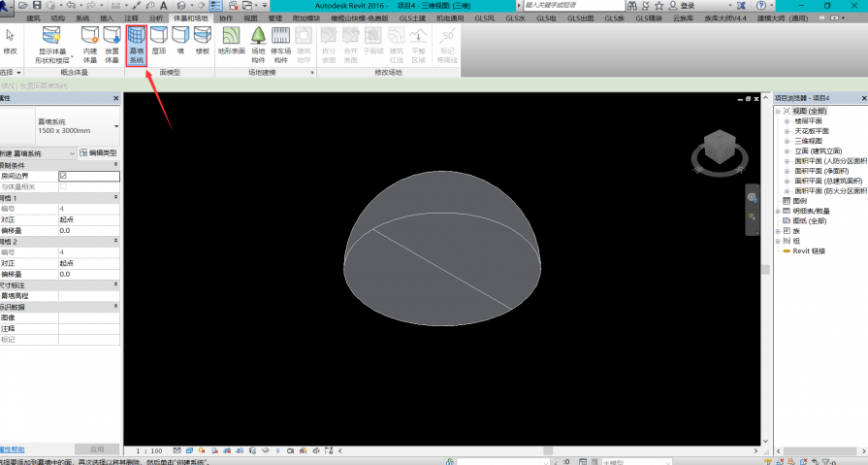Expand the 楼层平面 node in project browser
Image resolution: width=868 pixels, height=465 pixels.
tap(787, 120)
